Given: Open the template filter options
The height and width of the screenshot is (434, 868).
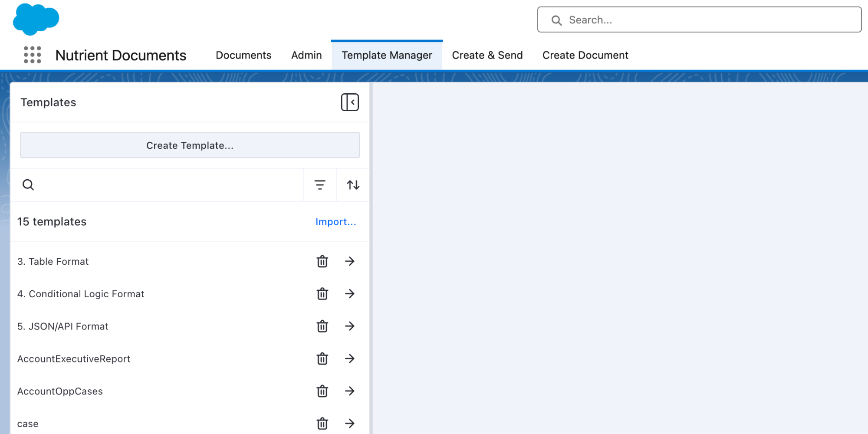Looking at the screenshot, I should pyautogui.click(x=320, y=185).
